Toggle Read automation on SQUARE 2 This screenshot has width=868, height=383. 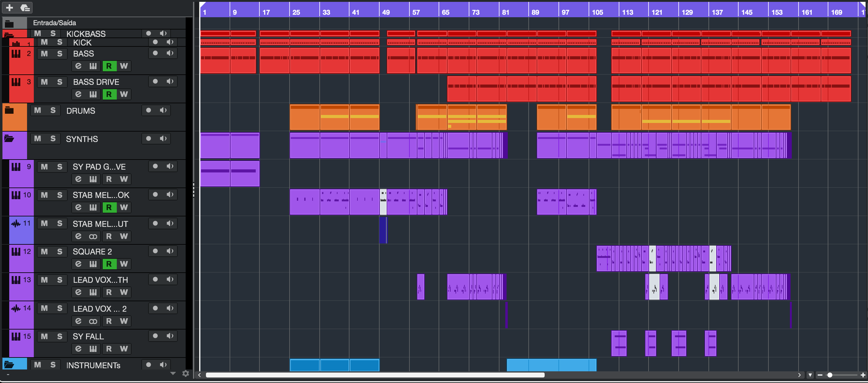pyautogui.click(x=109, y=264)
